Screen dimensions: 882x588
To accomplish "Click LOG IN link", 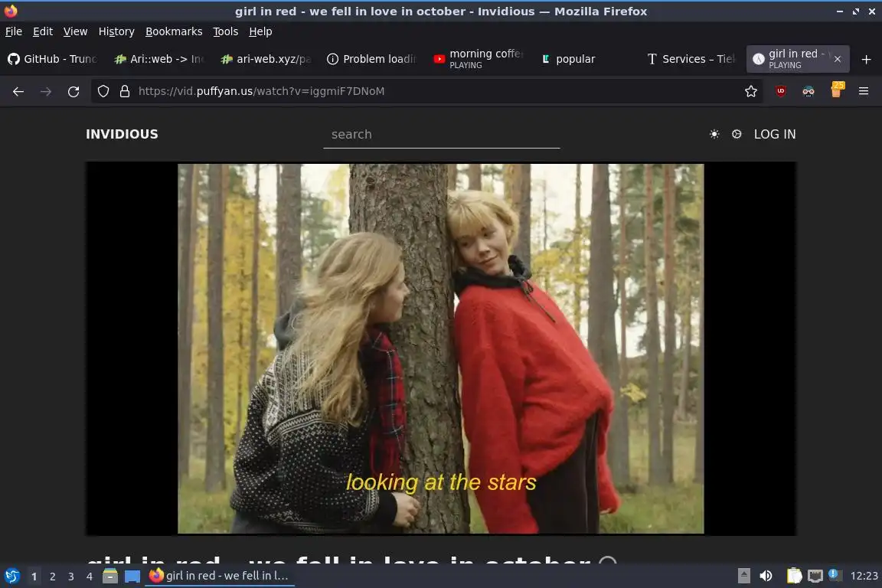I will point(775,134).
